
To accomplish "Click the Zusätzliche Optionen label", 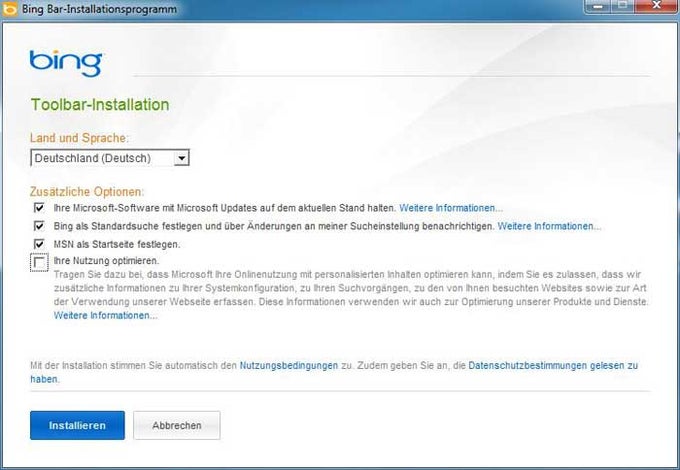I will (87, 192).
